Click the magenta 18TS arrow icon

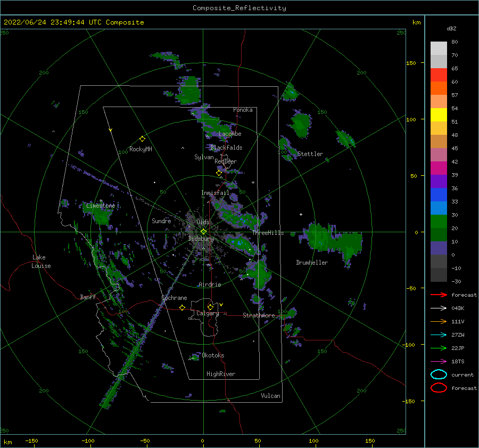pyautogui.click(x=439, y=362)
